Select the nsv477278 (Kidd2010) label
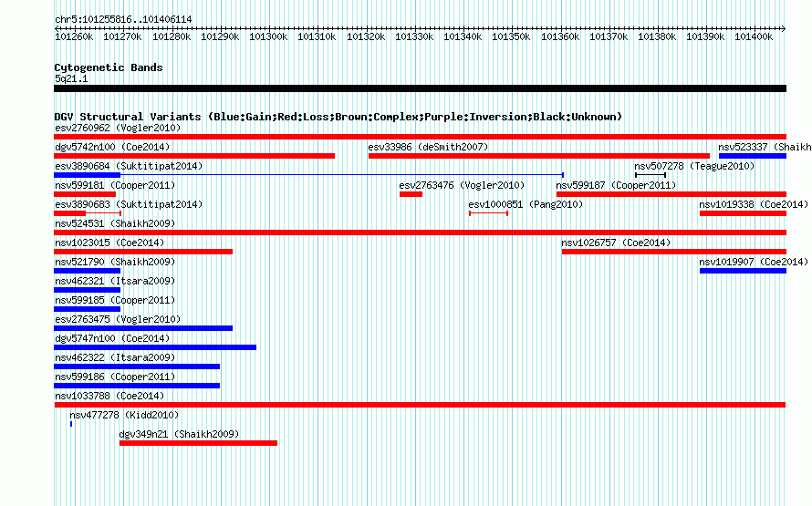 coord(124,415)
